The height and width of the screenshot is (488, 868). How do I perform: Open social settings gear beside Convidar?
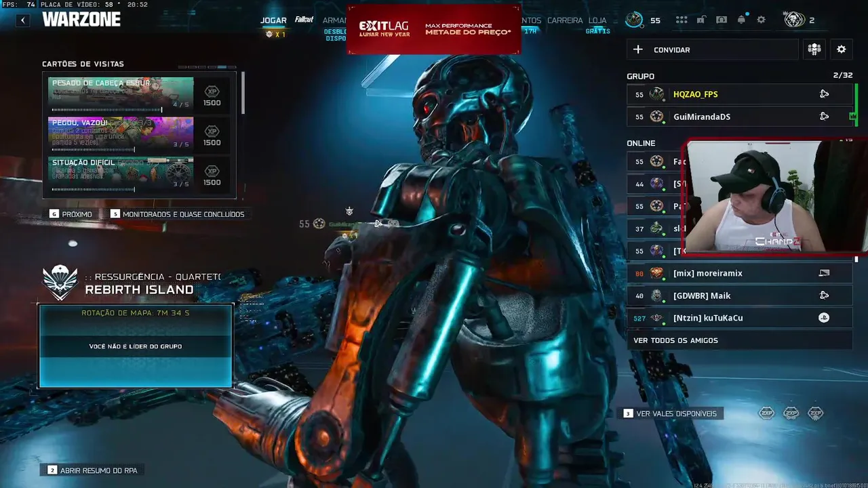click(x=842, y=49)
